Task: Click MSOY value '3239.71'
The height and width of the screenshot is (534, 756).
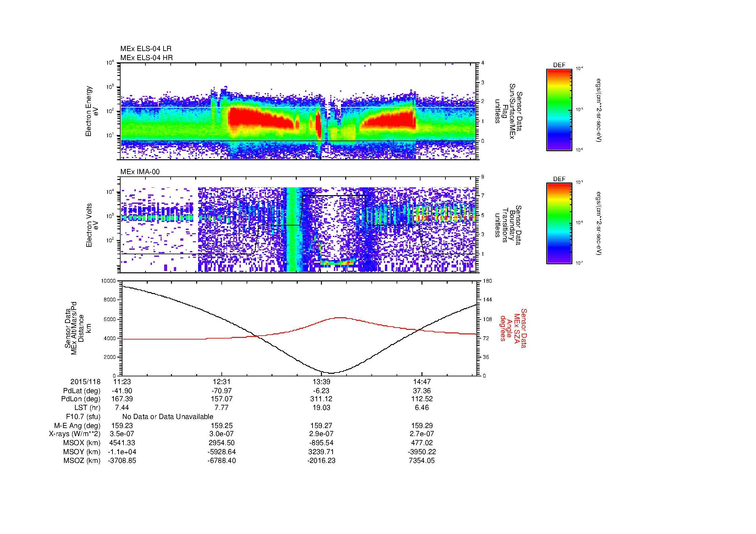Action: click(x=321, y=452)
